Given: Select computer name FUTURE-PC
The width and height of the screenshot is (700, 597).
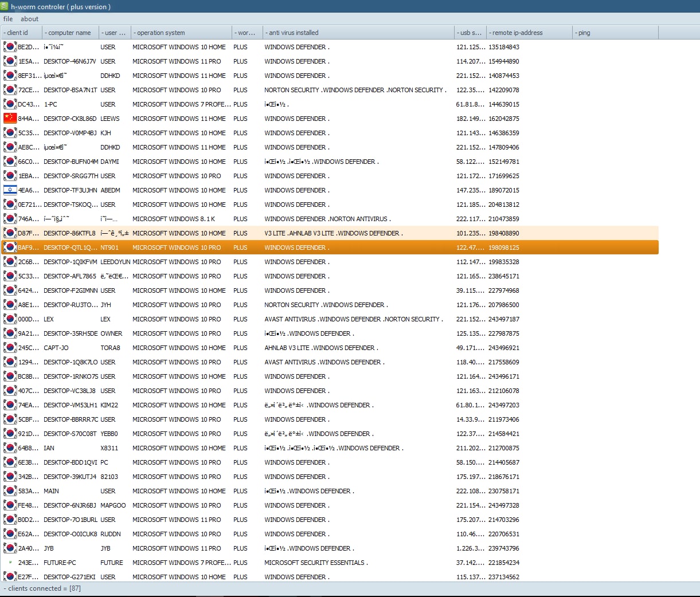Looking at the screenshot, I should click(x=60, y=563).
